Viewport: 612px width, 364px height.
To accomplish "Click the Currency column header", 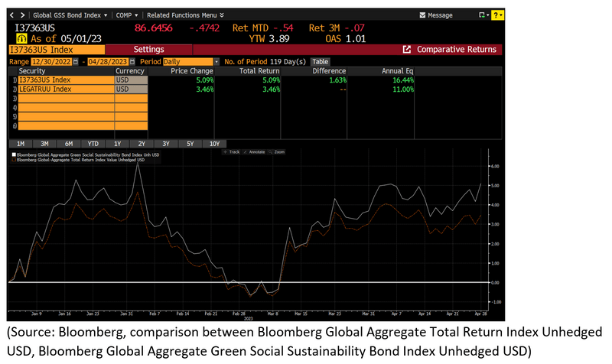I will point(130,71).
